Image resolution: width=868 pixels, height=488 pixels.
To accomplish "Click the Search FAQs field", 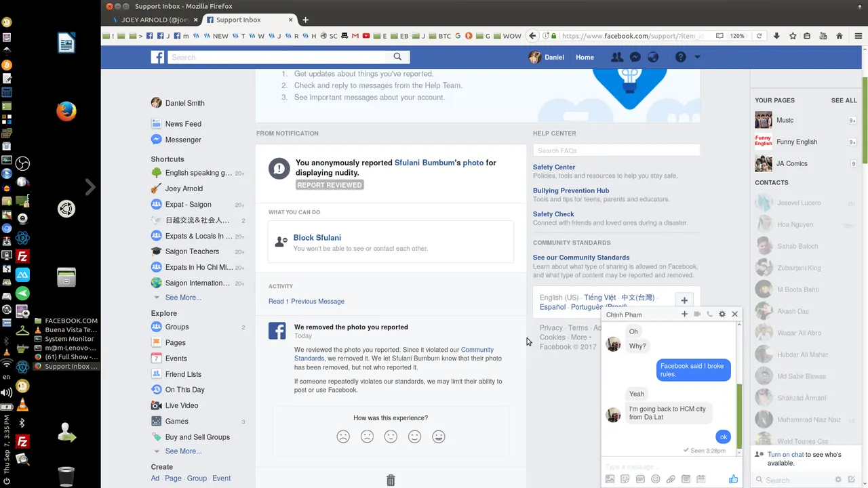I will [x=616, y=150].
